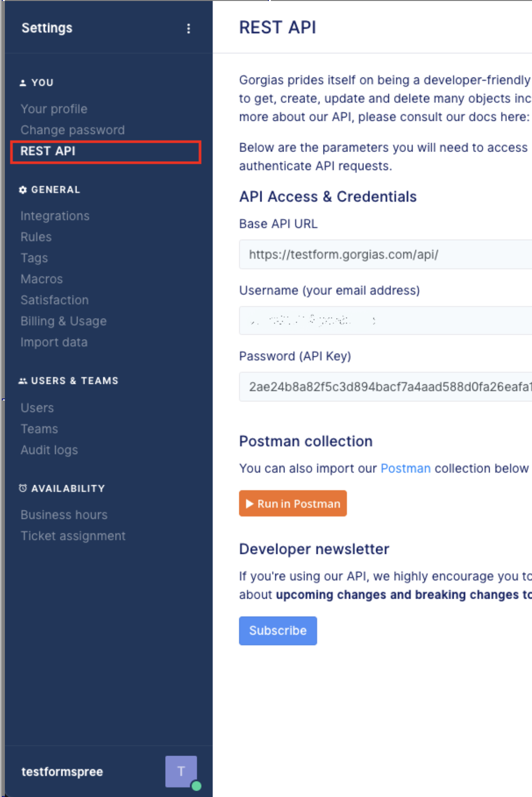Open Ticket assignment settings
This screenshot has height=797, width=532.
click(x=73, y=536)
